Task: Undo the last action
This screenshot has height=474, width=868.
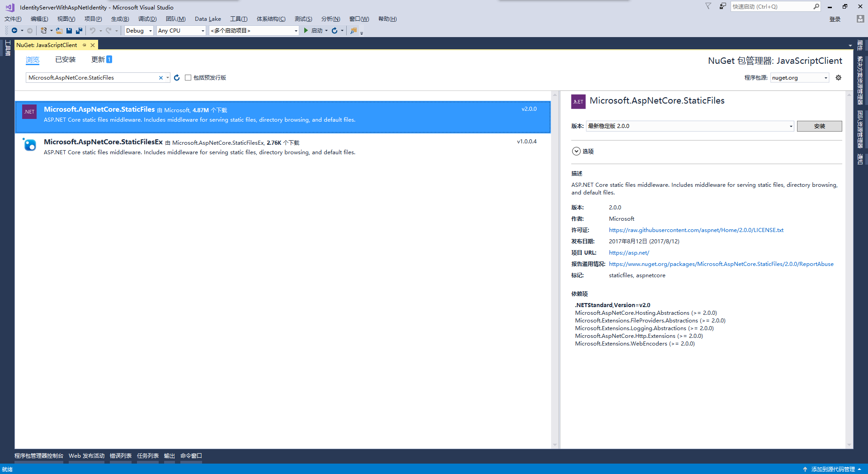Action: coord(93,30)
